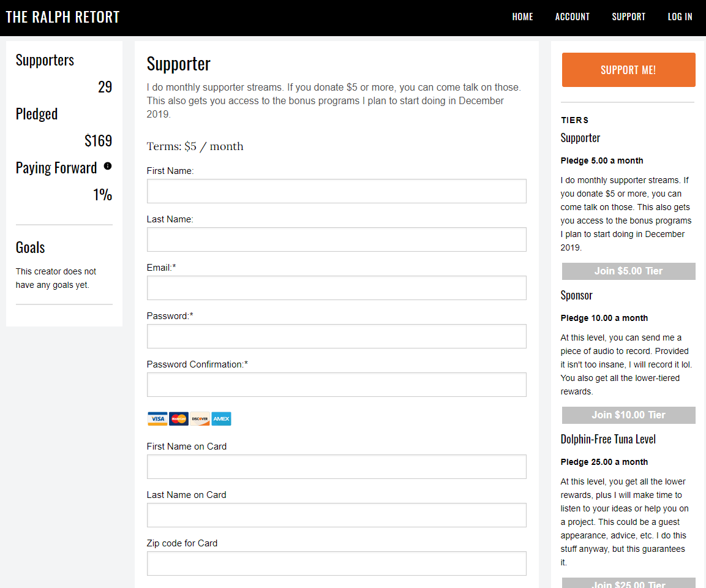
Task: Join the $10.00 Tier
Action: coord(629,415)
